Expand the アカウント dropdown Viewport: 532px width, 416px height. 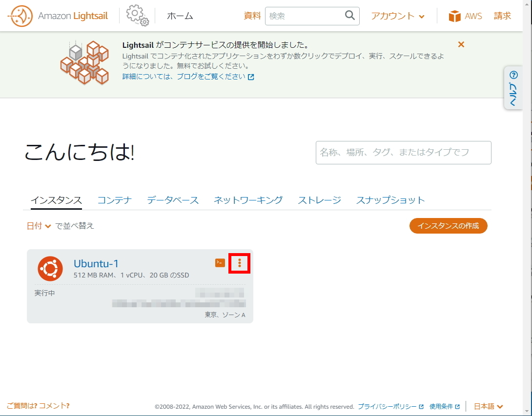(x=398, y=16)
